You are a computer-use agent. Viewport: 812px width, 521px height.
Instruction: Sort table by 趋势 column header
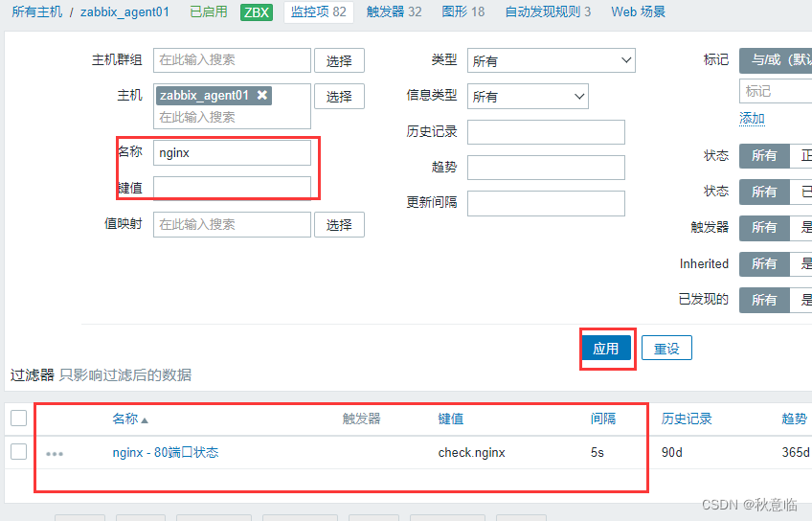[795, 419]
